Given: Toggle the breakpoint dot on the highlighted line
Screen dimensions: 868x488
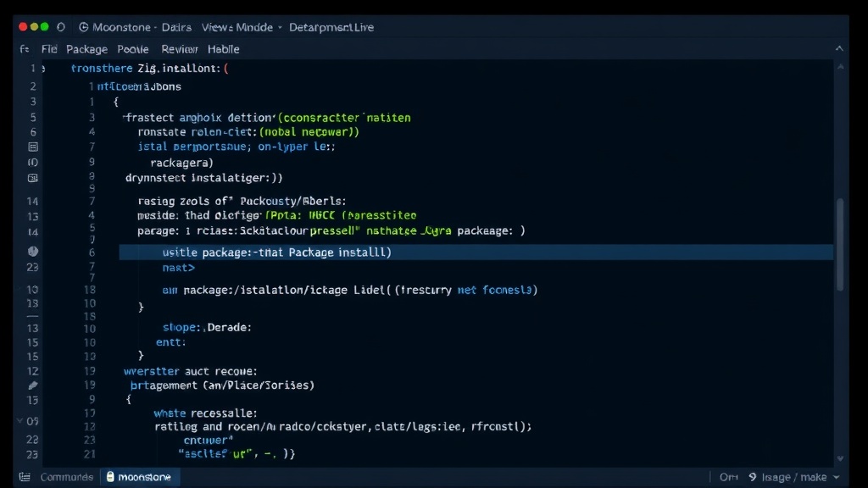Looking at the screenshot, I should pyautogui.click(x=33, y=251).
